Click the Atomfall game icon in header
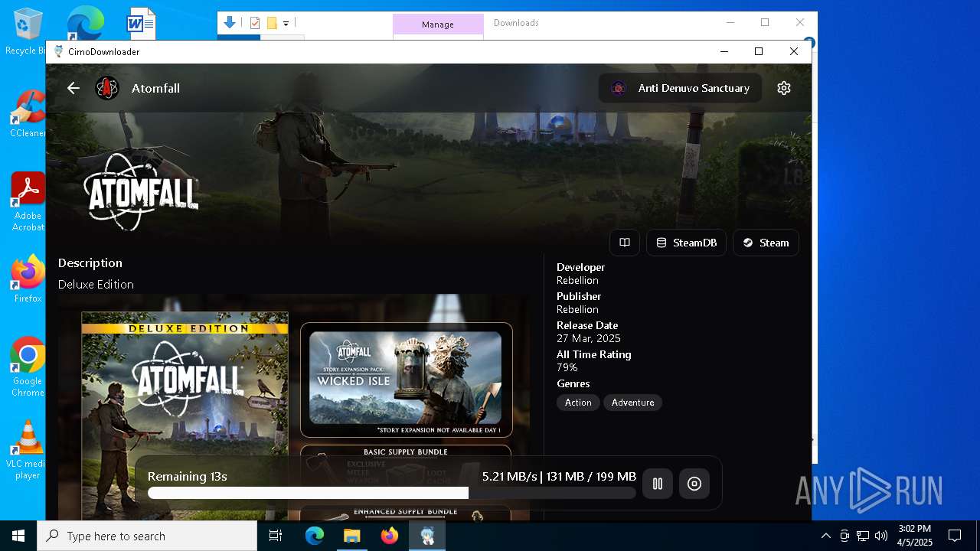980x551 pixels. coord(107,88)
